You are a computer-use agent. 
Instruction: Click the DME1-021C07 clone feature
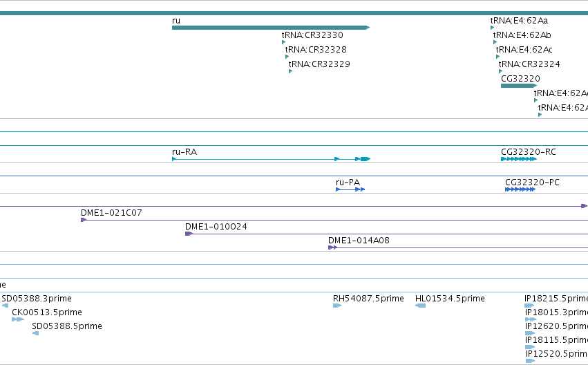(334, 220)
